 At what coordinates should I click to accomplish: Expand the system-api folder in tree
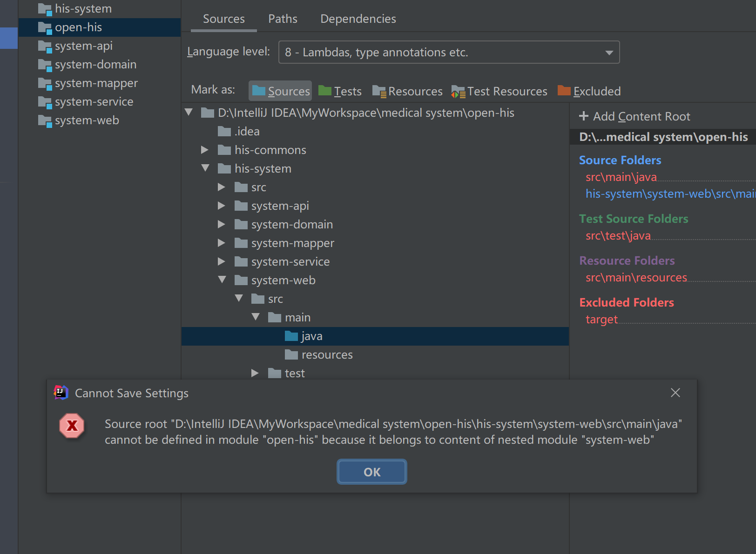tap(222, 206)
